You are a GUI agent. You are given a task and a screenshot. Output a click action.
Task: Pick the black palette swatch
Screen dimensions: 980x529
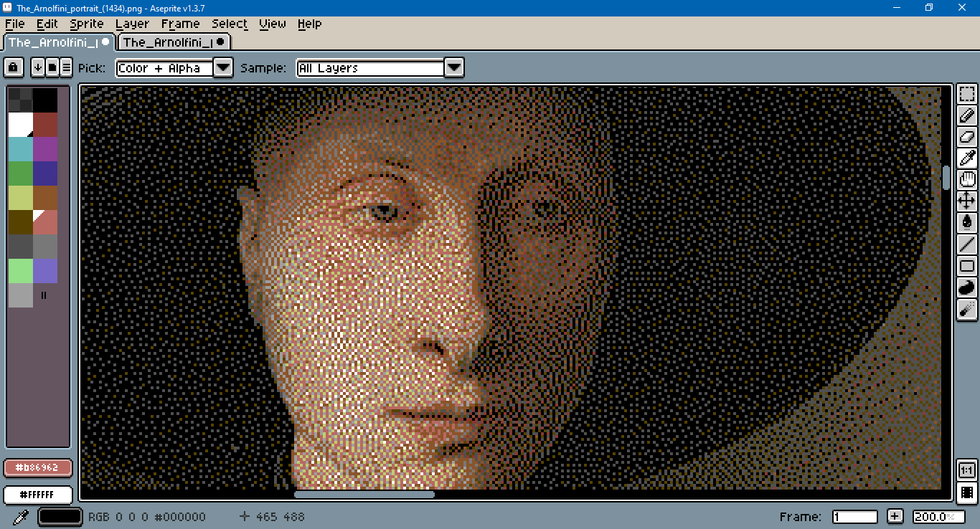coord(45,100)
